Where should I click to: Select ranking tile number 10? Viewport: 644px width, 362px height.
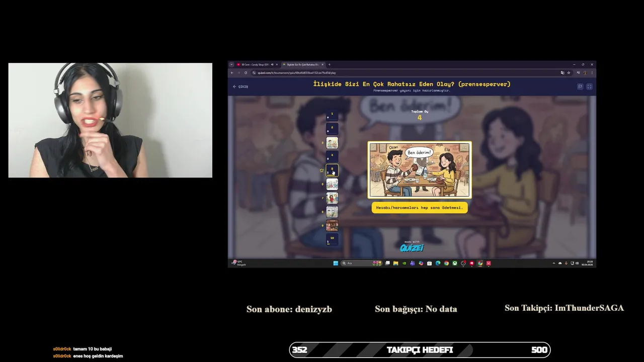[x=332, y=239]
